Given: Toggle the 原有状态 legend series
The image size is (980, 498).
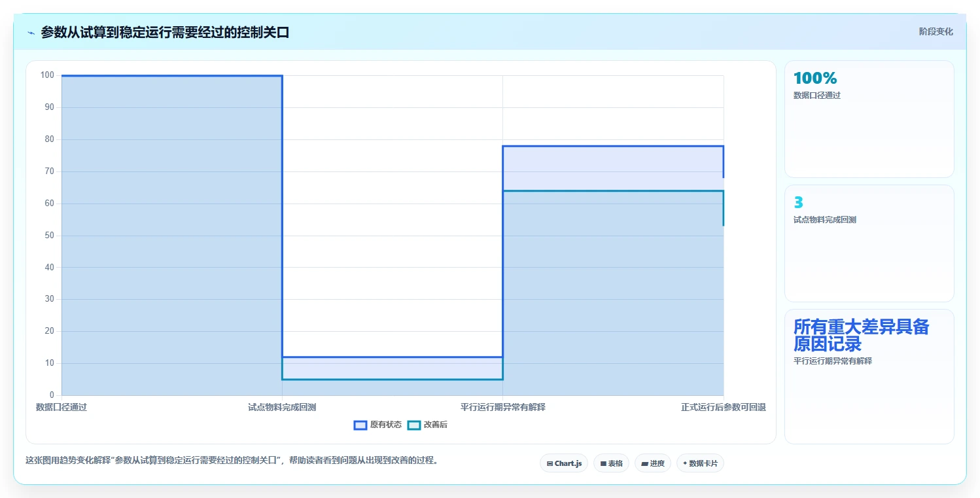Looking at the screenshot, I should tap(377, 425).
